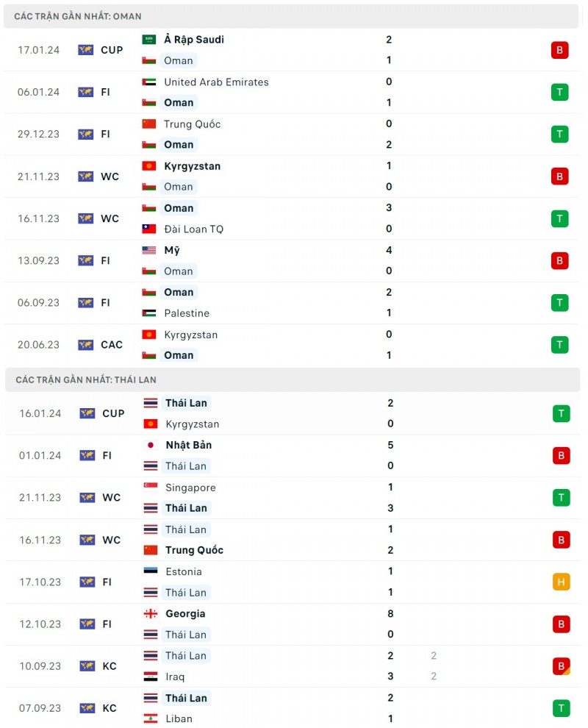Select the "Các trận gần nhất: Oman" header
The image size is (588, 728).
point(78,16)
